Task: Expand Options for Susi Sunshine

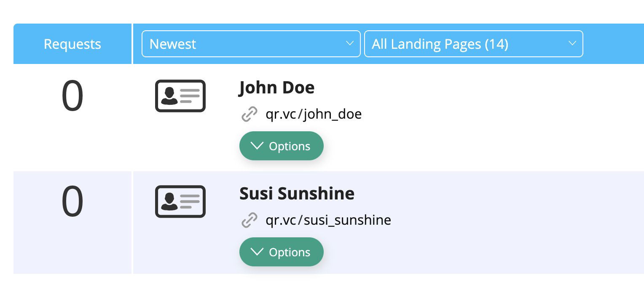Action: point(281,252)
